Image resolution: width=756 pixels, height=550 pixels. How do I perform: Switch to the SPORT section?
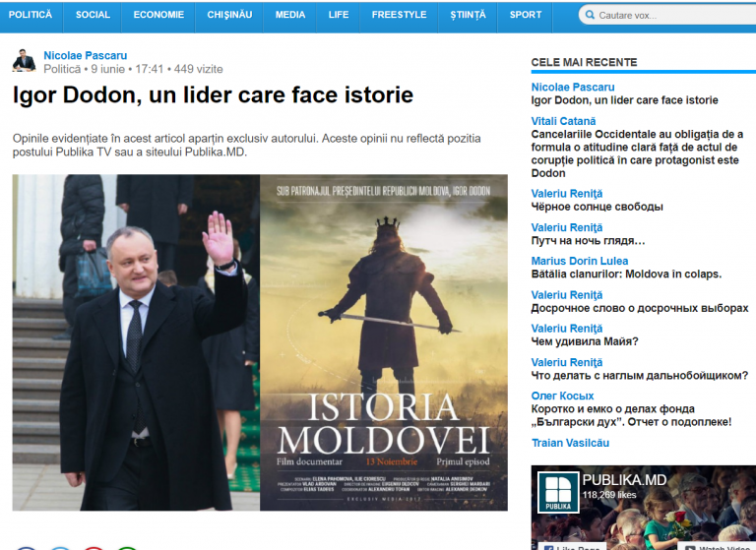pyautogui.click(x=526, y=15)
